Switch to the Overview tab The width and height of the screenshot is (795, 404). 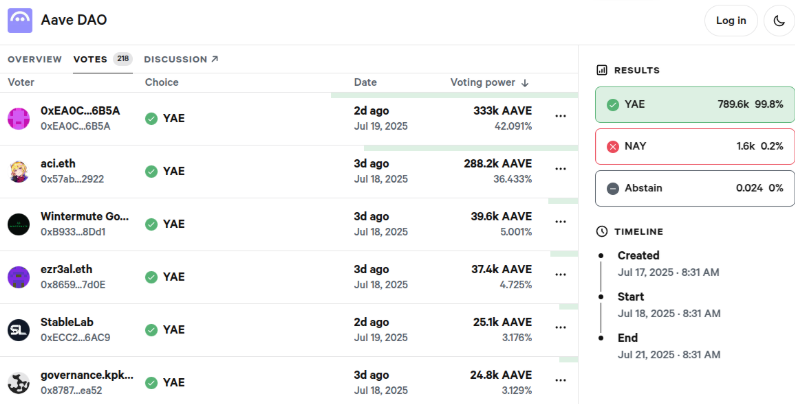pyautogui.click(x=35, y=59)
